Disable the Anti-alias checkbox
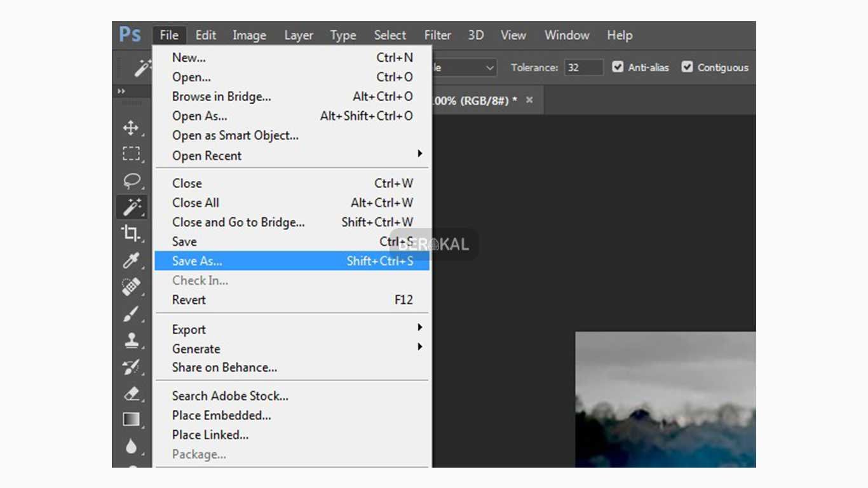 (x=618, y=67)
